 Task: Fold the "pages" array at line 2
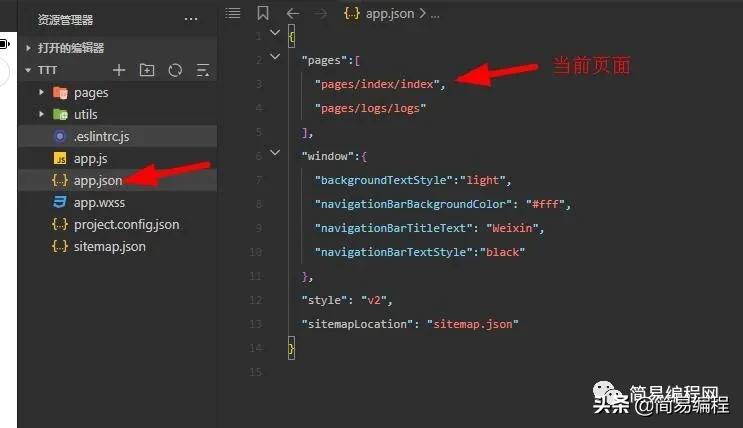click(x=275, y=56)
